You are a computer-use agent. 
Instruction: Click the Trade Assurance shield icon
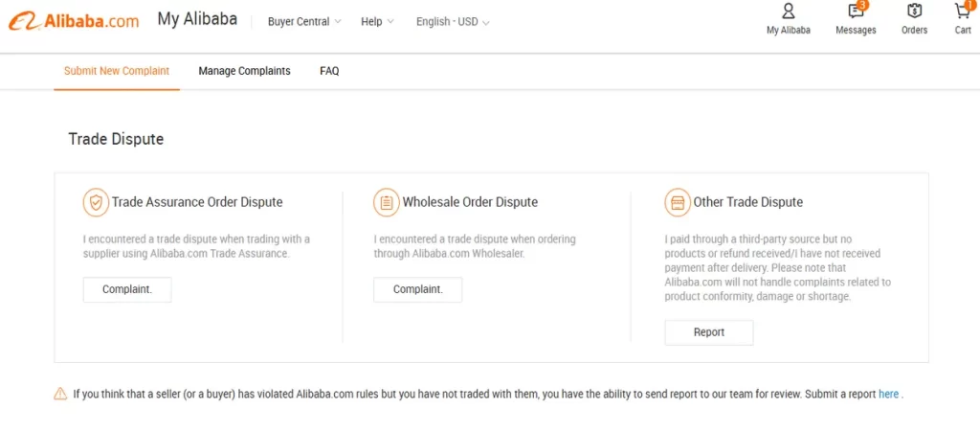[x=95, y=202]
